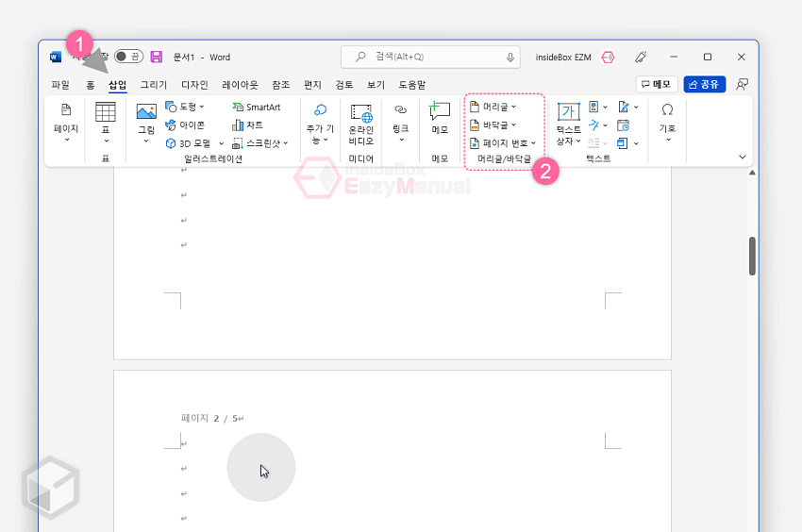
Task: Open the 표 table insert dropdown
Action: click(106, 123)
